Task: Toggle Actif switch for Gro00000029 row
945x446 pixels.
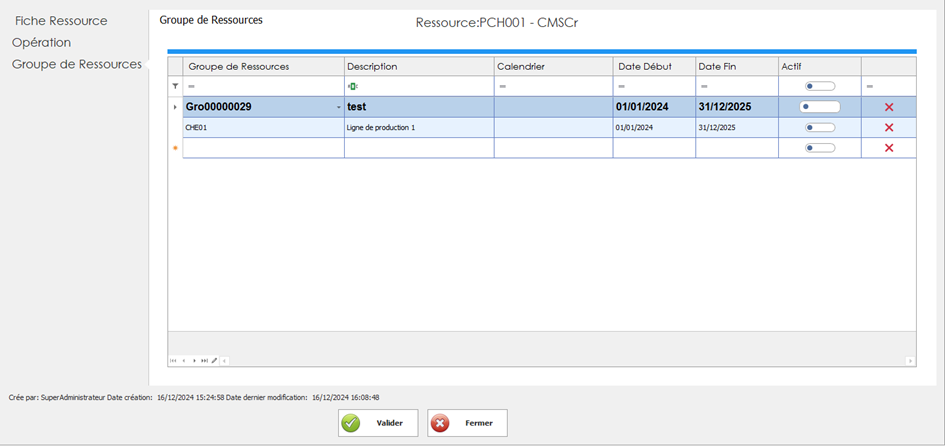Action: pyautogui.click(x=819, y=107)
